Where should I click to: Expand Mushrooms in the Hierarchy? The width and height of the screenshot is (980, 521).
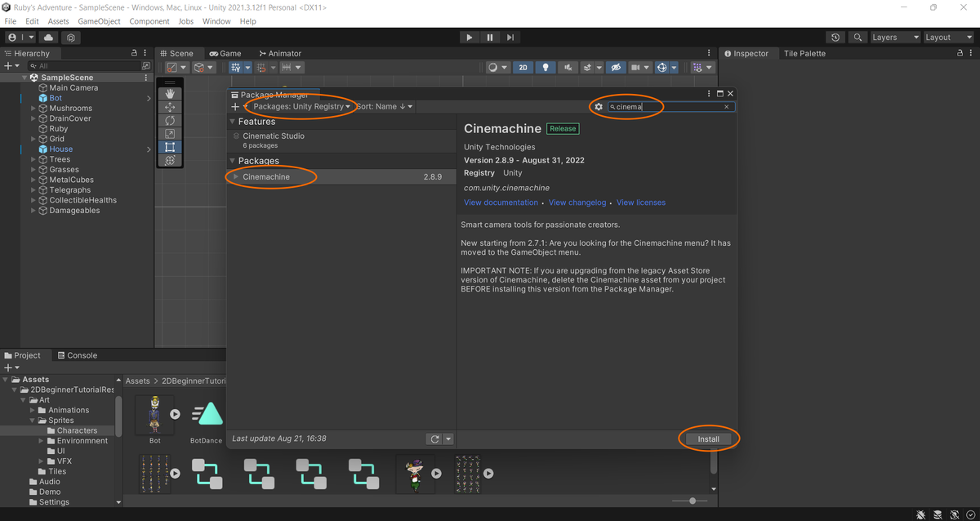coord(33,109)
